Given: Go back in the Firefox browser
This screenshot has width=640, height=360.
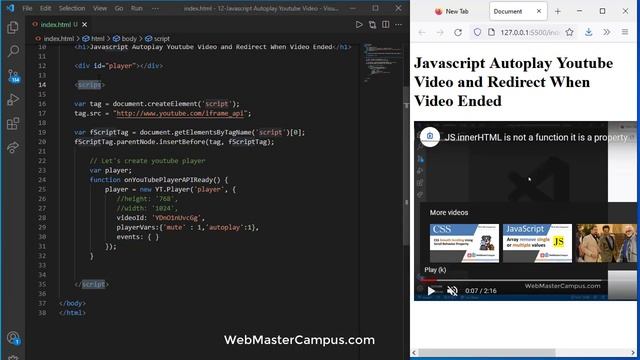Looking at the screenshot, I should tap(422, 32).
